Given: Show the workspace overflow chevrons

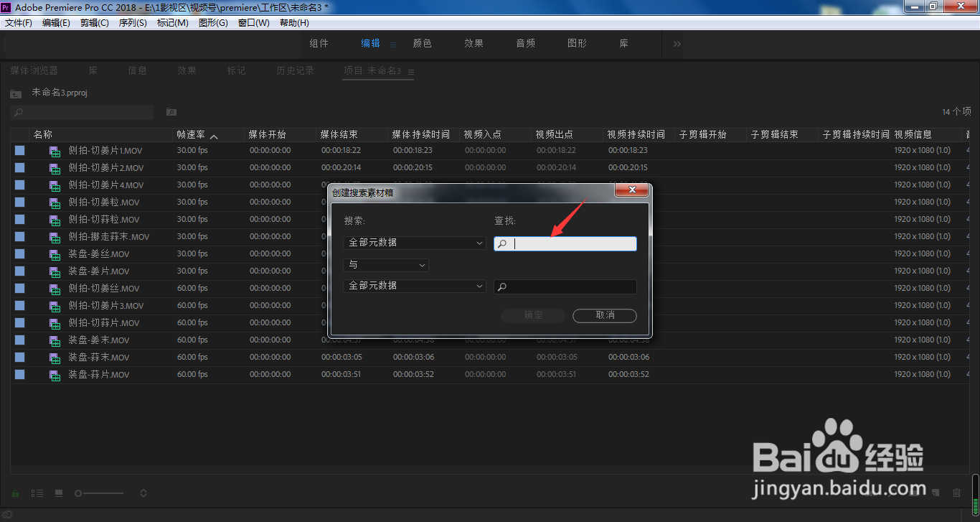Looking at the screenshot, I should click(x=677, y=44).
